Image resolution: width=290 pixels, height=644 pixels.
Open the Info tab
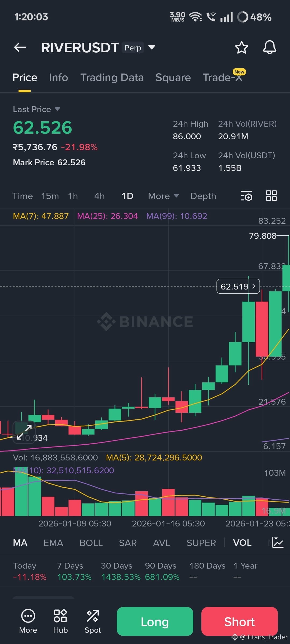pos(58,78)
